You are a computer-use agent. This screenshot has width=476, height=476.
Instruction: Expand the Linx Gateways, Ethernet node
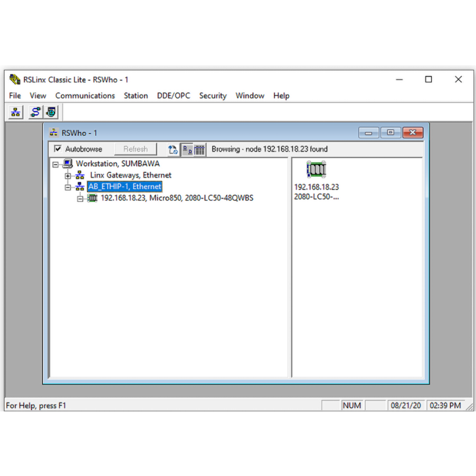[x=68, y=175]
